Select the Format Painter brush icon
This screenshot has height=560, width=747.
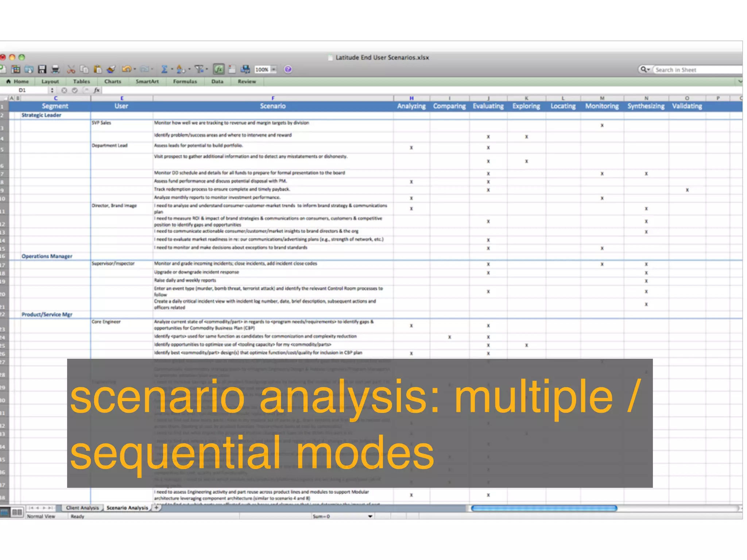point(111,69)
